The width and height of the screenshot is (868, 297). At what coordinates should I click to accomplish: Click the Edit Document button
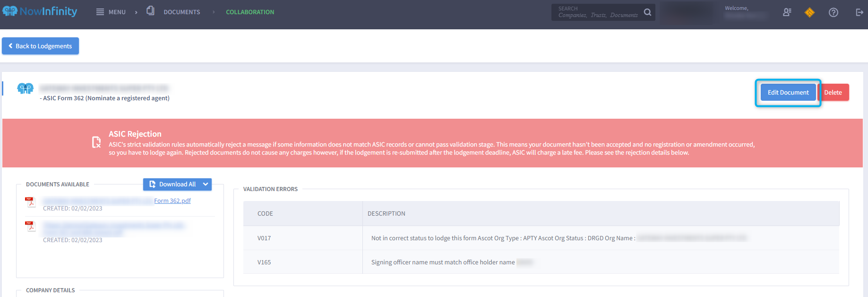point(788,92)
